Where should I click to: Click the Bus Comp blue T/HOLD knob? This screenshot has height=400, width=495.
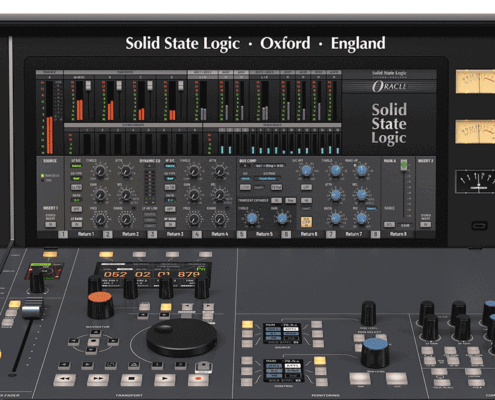(336, 171)
